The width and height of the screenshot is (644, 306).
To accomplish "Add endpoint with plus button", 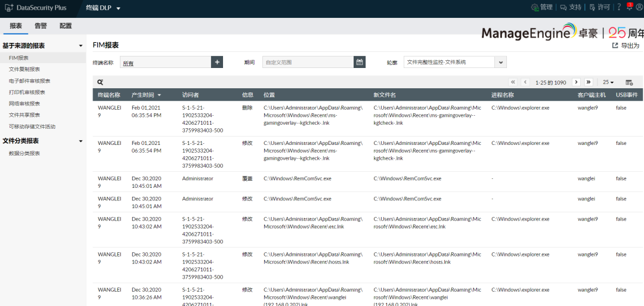I will (217, 62).
